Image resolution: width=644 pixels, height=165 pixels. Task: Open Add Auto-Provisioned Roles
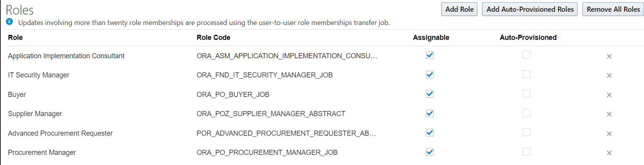point(530,9)
